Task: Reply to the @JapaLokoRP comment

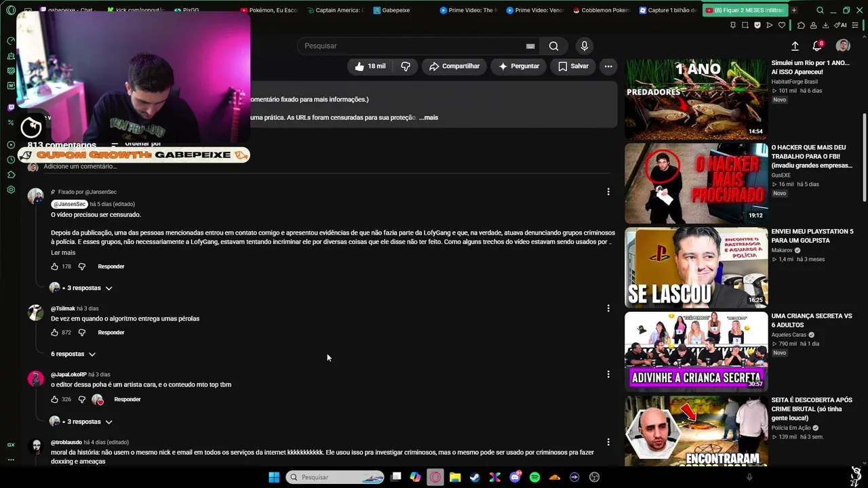Action: click(x=127, y=399)
